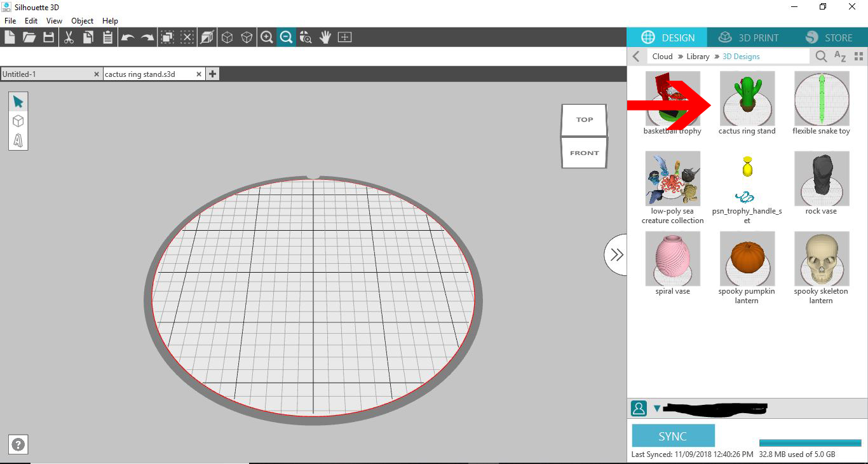Create a new document with the New icon
868x464 pixels.
point(10,38)
